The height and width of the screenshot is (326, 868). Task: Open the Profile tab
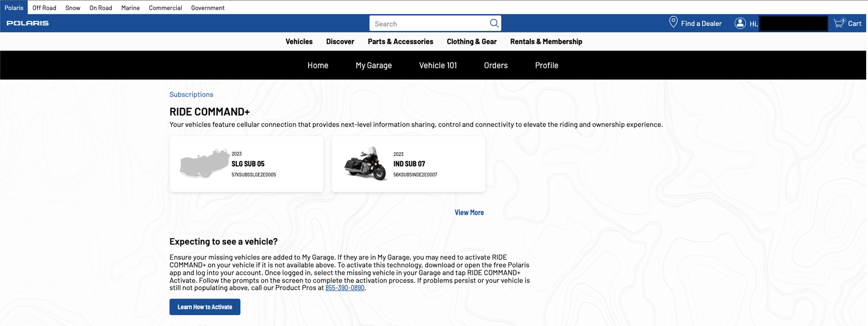pos(546,65)
